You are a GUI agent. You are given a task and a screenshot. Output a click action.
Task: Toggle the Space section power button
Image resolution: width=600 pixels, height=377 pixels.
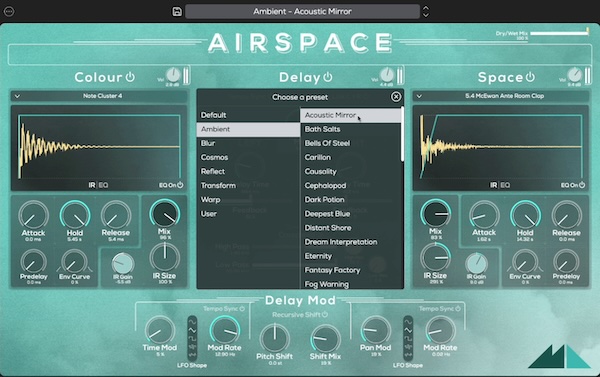click(x=530, y=77)
